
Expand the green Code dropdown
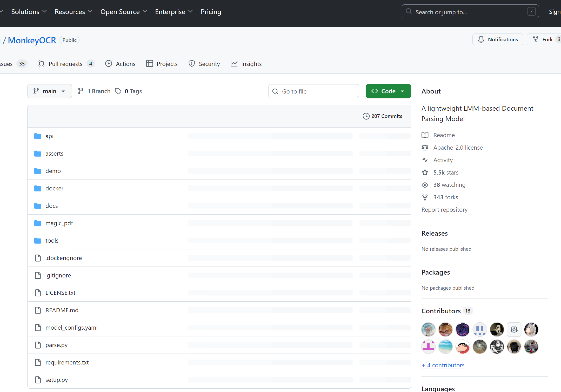(388, 91)
